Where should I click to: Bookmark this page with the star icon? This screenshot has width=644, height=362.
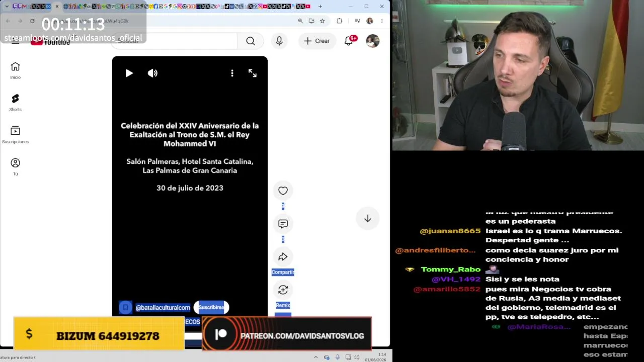coord(323,21)
